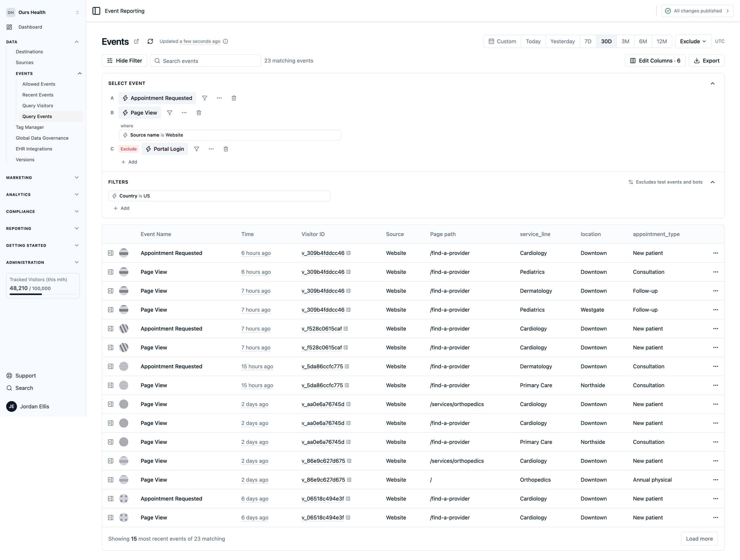Filter the Page View event

point(170,113)
